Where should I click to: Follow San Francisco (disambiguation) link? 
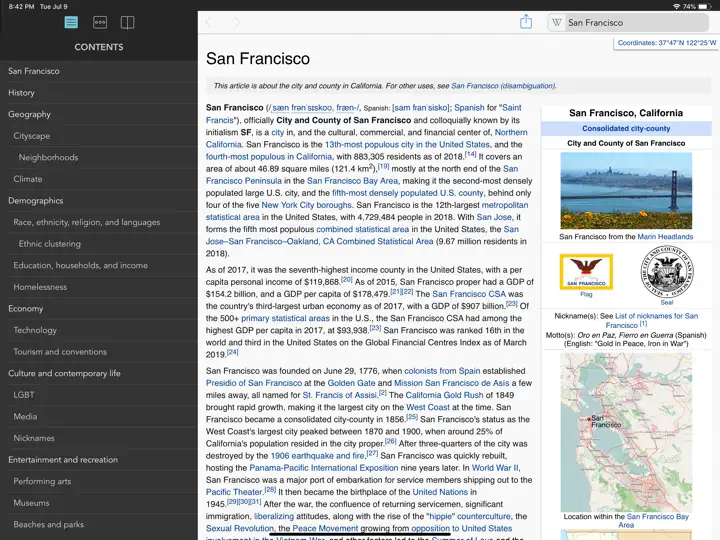[x=503, y=86]
